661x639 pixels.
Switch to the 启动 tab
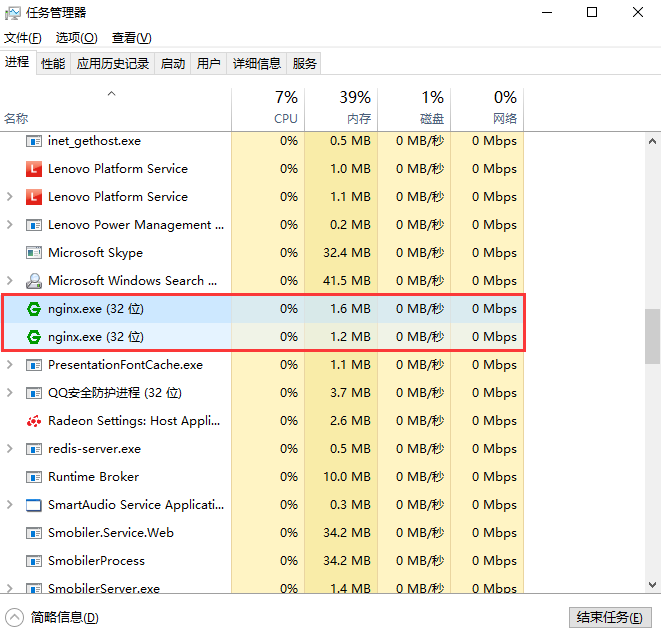(173, 64)
